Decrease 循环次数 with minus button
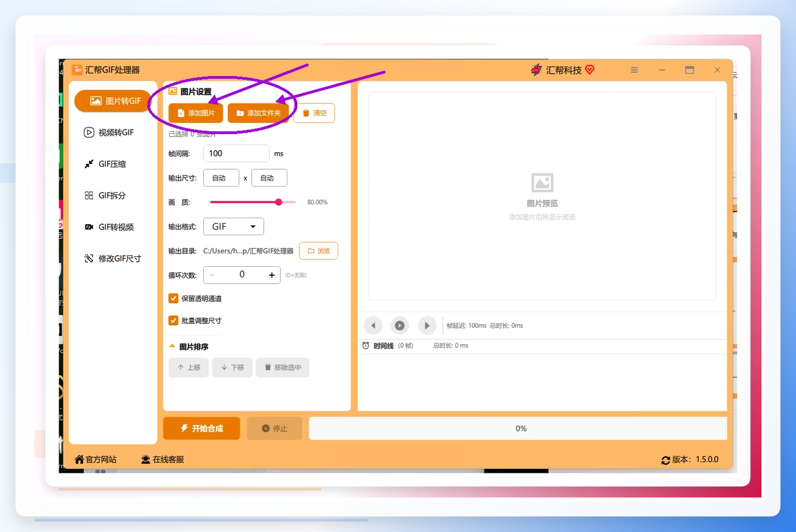Image resolution: width=796 pixels, height=532 pixels. 212,275
